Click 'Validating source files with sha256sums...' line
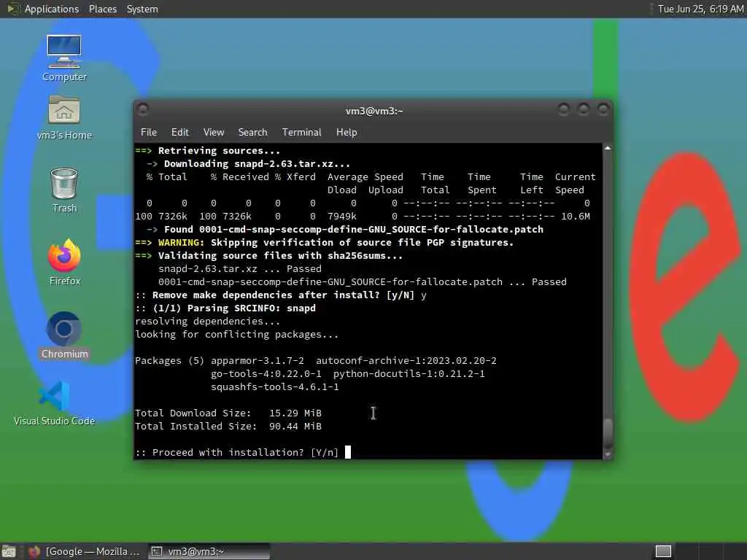This screenshot has height=560, width=747. click(x=281, y=256)
